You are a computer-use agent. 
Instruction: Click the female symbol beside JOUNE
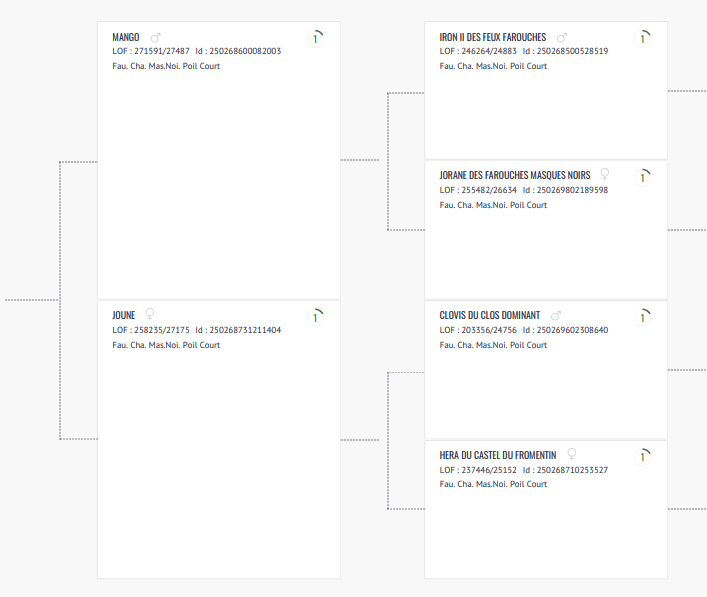click(150, 315)
